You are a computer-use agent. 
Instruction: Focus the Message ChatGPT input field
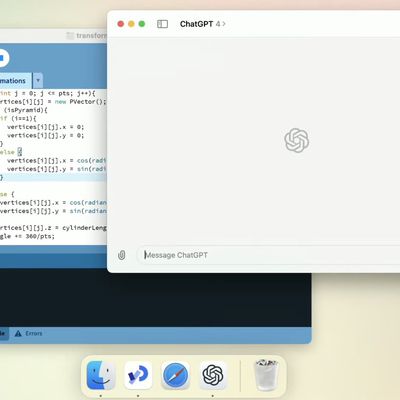pyautogui.click(x=268, y=255)
